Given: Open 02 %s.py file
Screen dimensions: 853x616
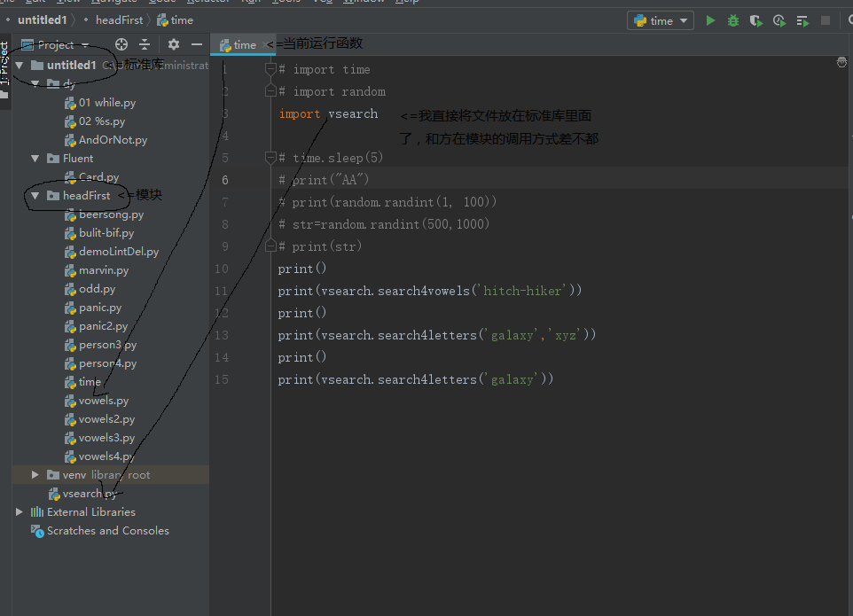Looking at the screenshot, I should point(95,121).
